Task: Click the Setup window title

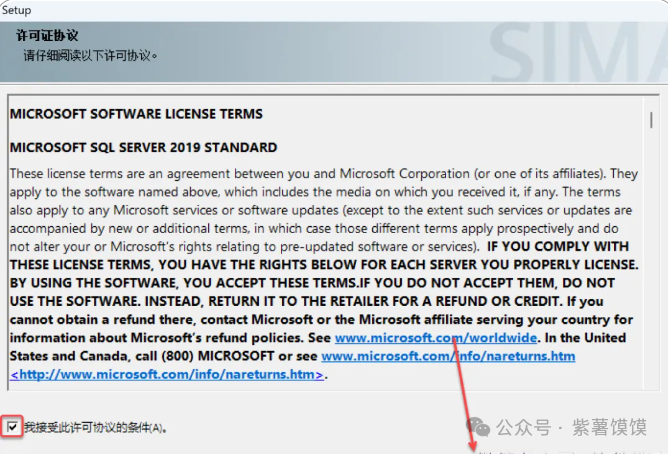Action: click(x=17, y=10)
